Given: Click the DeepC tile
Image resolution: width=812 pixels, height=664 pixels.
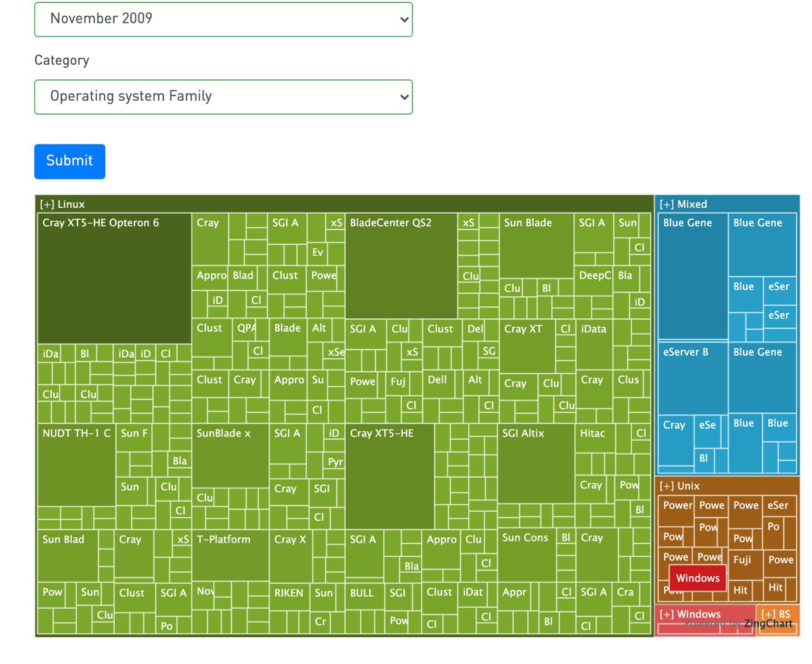Looking at the screenshot, I should 594,280.
